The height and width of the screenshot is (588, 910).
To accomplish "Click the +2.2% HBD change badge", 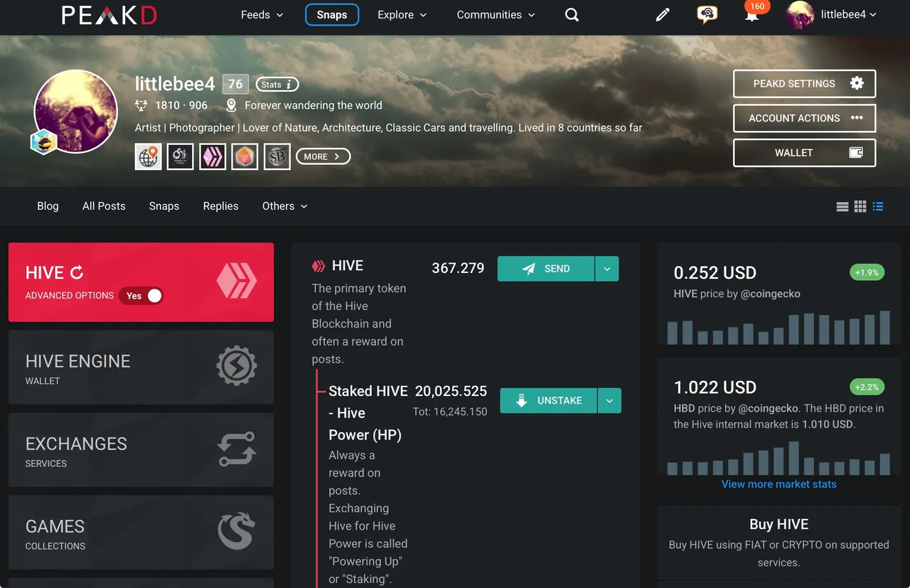I will pos(867,387).
